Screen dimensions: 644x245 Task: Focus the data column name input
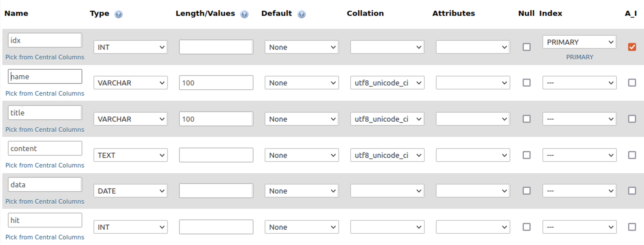[x=45, y=185]
